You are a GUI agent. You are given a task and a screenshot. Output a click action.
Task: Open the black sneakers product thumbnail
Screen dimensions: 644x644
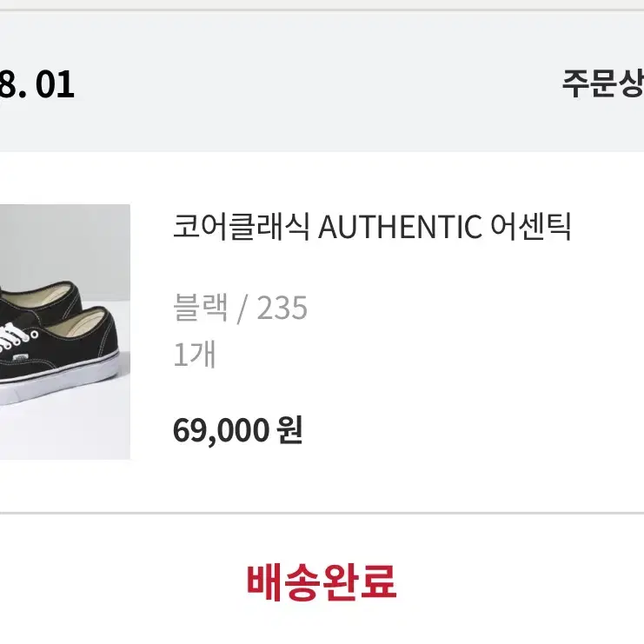tap(65, 331)
